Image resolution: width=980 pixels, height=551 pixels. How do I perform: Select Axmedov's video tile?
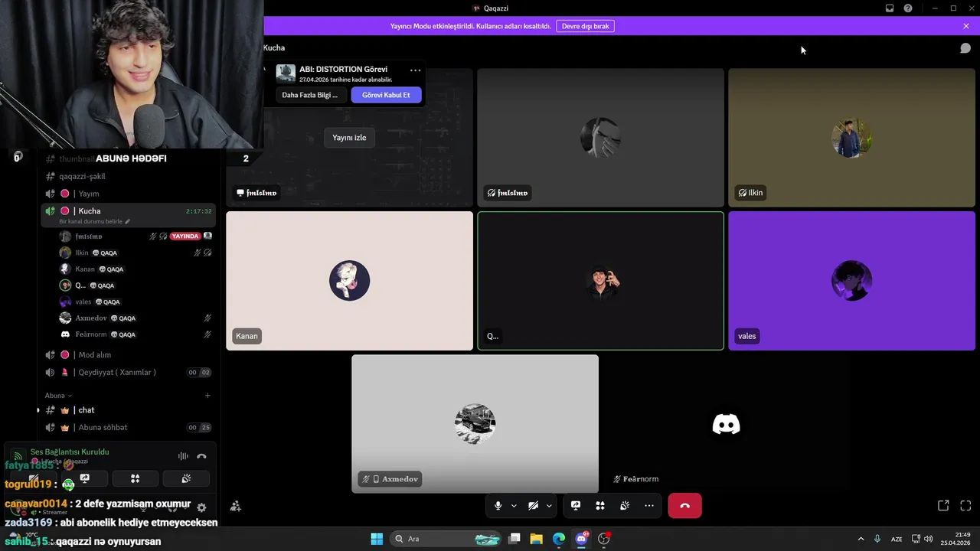[475, 423]
